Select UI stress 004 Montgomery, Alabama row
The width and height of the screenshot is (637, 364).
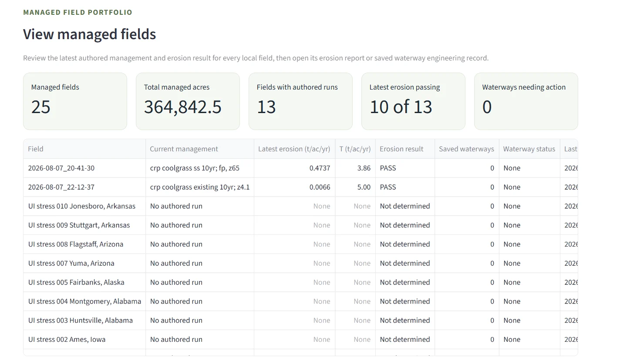pos(300,301)
